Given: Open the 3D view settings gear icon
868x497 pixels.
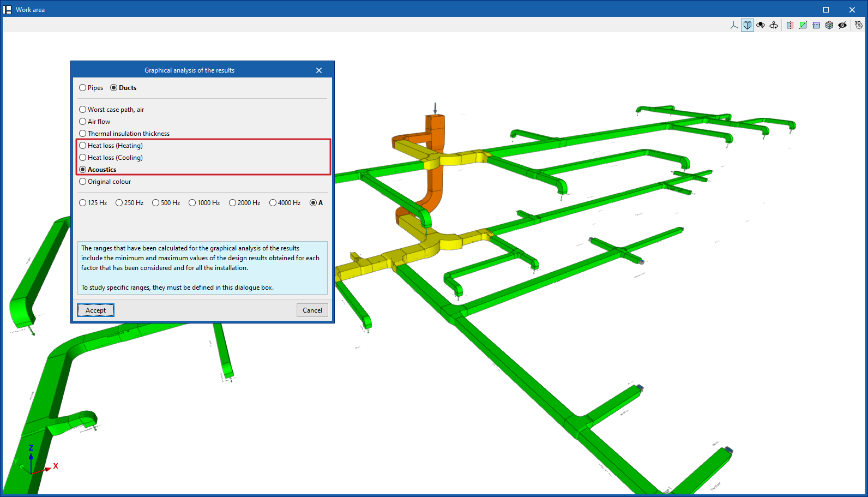Looking at the screenshot, I should pos(859,25).
